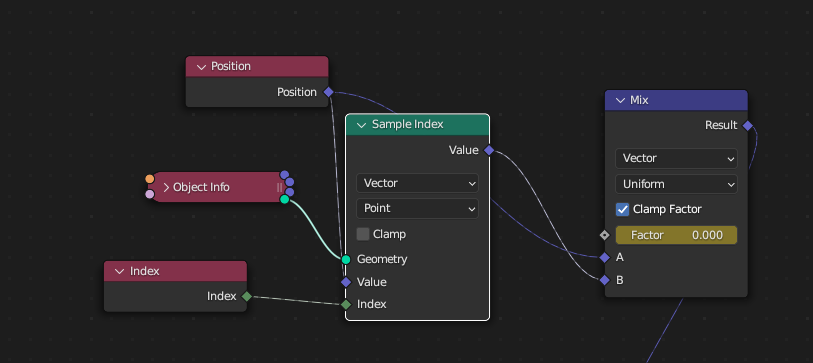The image size is (813, 363).
Task: Click the Mix Result output socket
Action: pos(747,125)
